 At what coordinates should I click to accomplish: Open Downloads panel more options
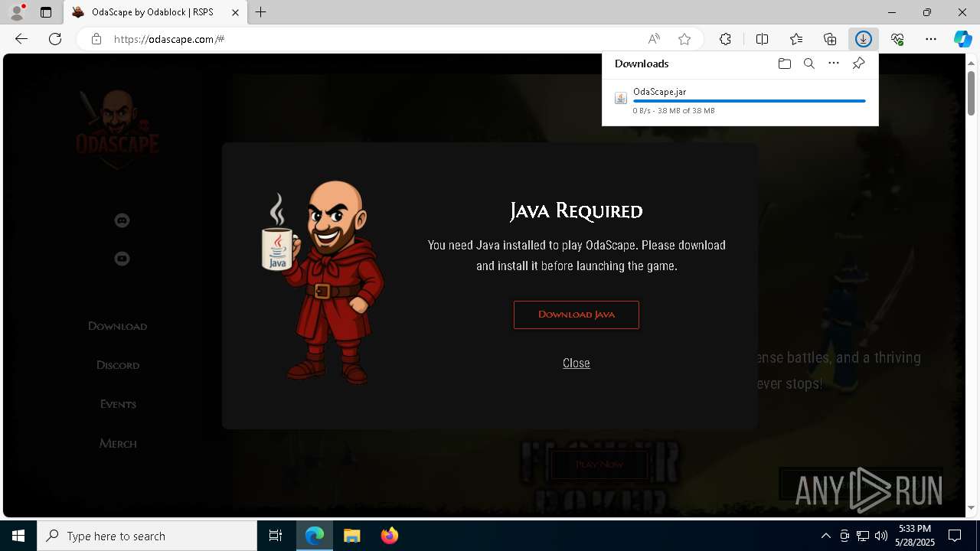[834, 64]
